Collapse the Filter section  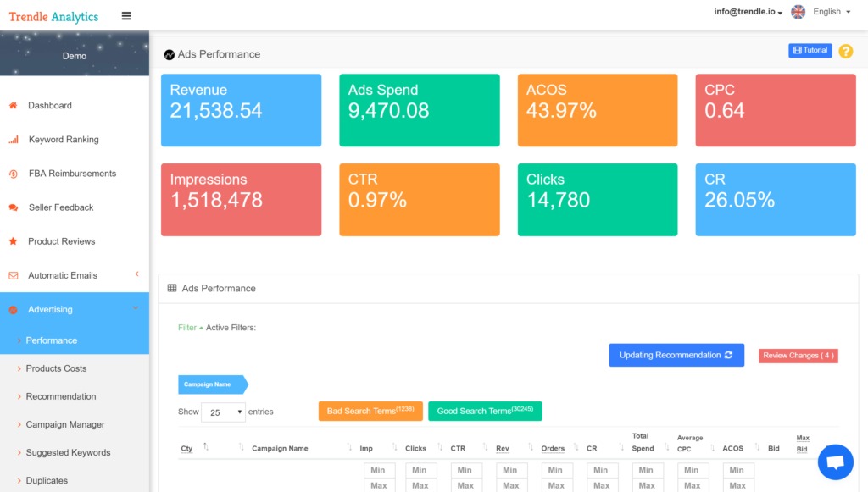[x=187, y=327]
